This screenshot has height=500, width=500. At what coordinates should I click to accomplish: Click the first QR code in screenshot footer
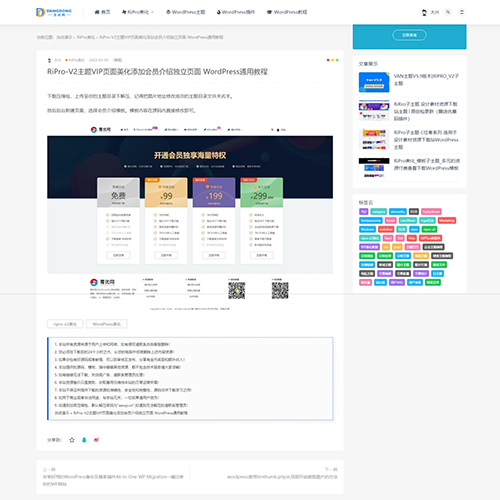pos(237,290)
